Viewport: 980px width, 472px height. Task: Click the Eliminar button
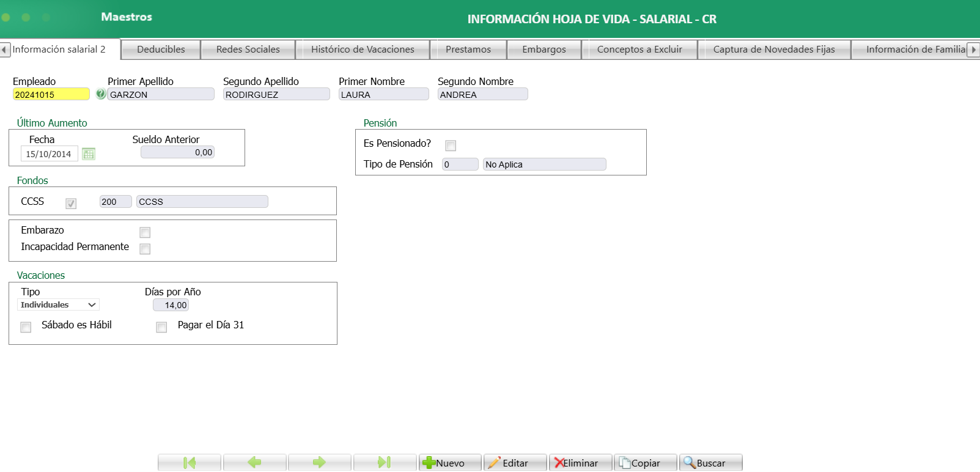coord(580,463)
